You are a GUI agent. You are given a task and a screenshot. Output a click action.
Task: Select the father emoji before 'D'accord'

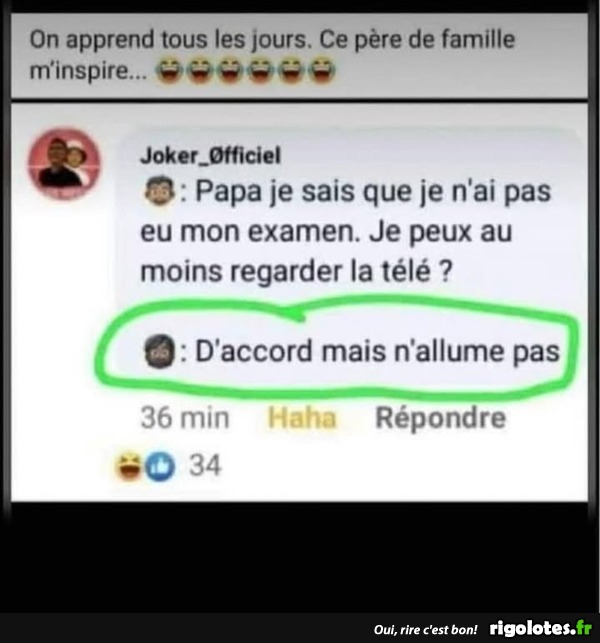pos(159,351)
